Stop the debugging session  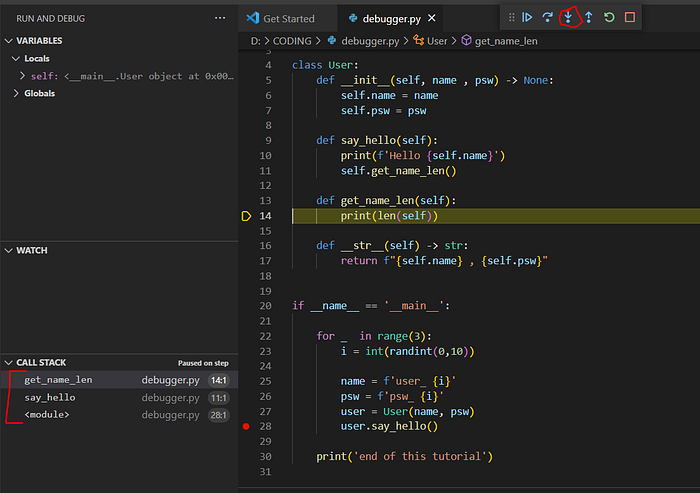click(x=630, y=17)
